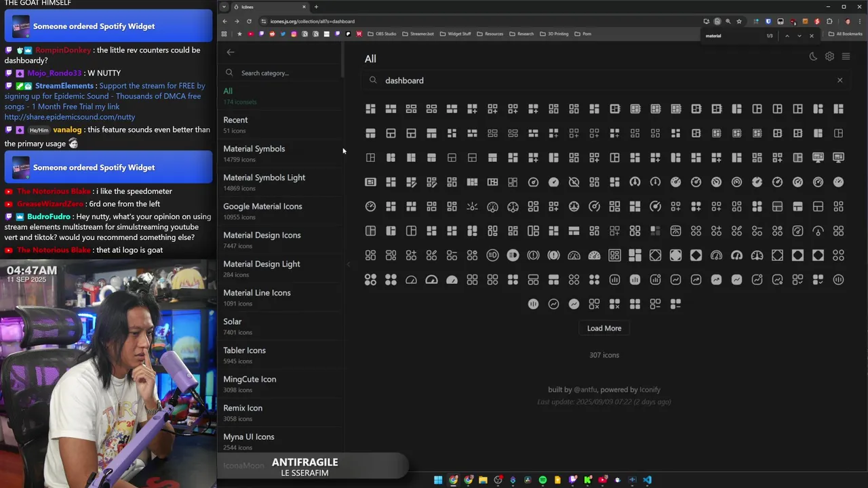
Task: Open the Recent icons category
Action: [280, 125]
